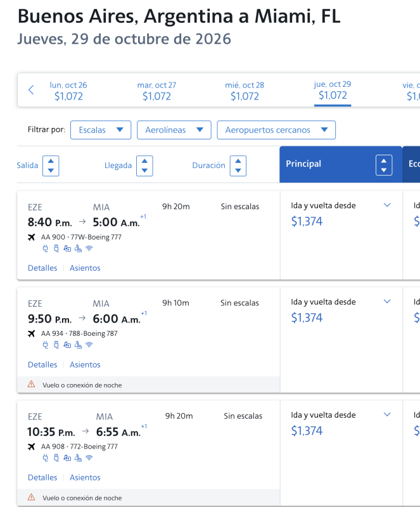This screenshot has width=420, height=507.
Task: Click the entertainment icon on flight AA 934
Action: pyautogui.click(x=67, y=345)
